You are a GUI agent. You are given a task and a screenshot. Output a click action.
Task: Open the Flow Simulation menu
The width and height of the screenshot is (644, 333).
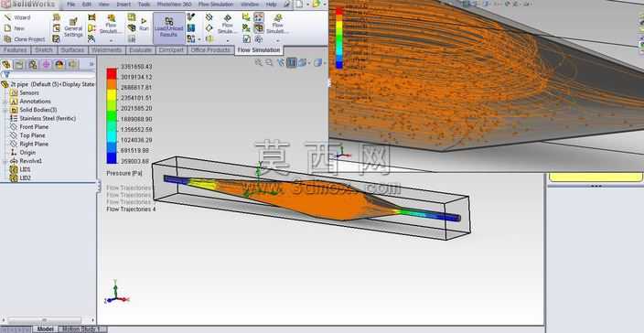pos(216,4)
